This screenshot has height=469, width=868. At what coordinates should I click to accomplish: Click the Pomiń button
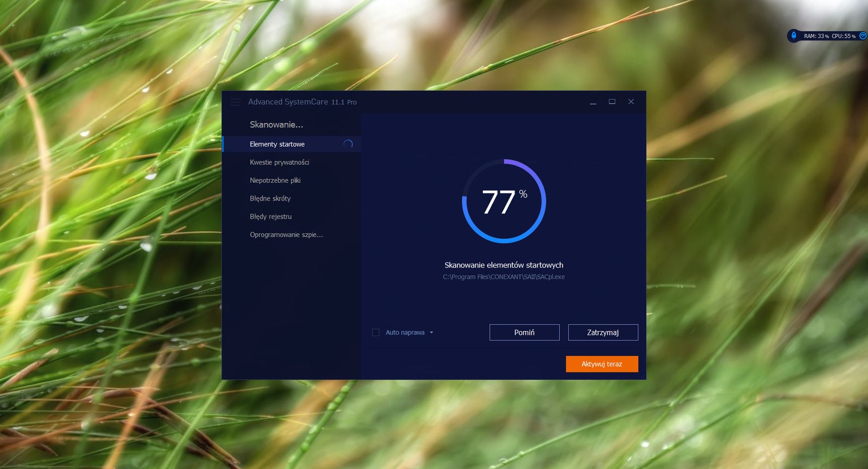(x=524, y=332)
